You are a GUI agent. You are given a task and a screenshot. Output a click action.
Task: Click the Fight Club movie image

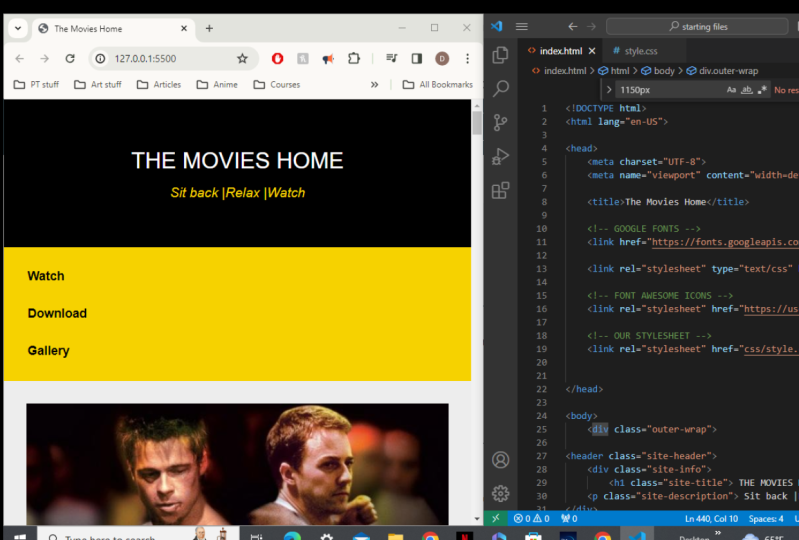click(x=237, y=464)
